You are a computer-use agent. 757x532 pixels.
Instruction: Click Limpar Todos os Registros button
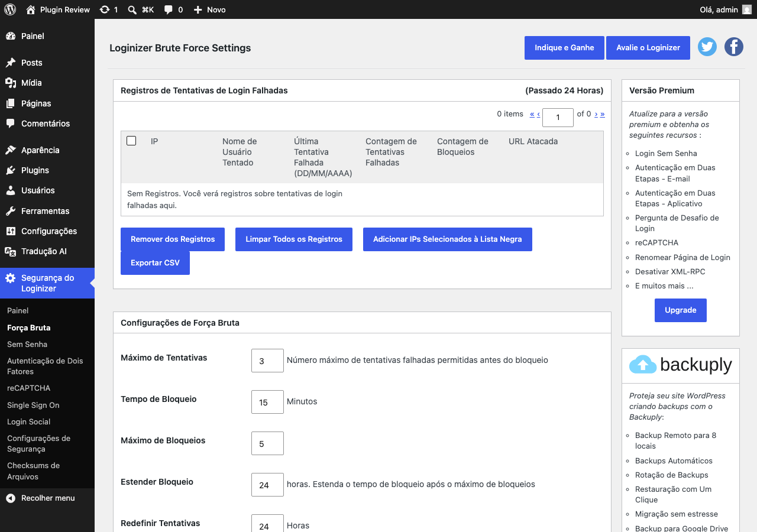coord(294,239)
